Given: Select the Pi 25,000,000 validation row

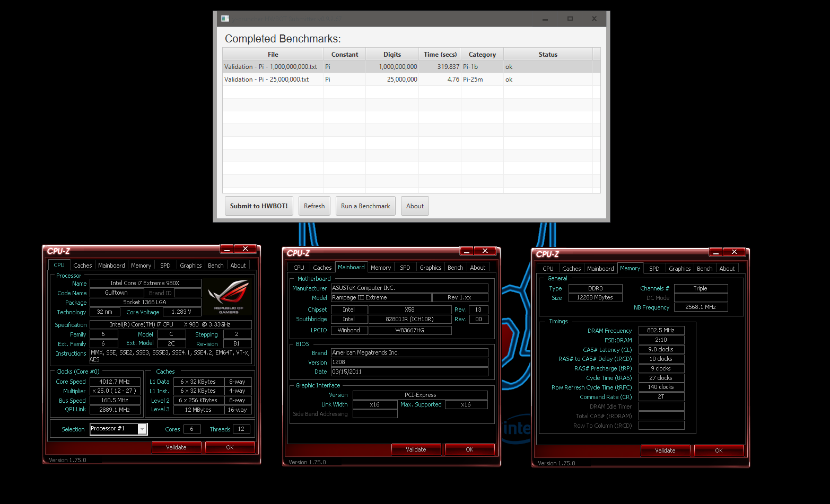Looking at the screenshot, I should [412, 79].
